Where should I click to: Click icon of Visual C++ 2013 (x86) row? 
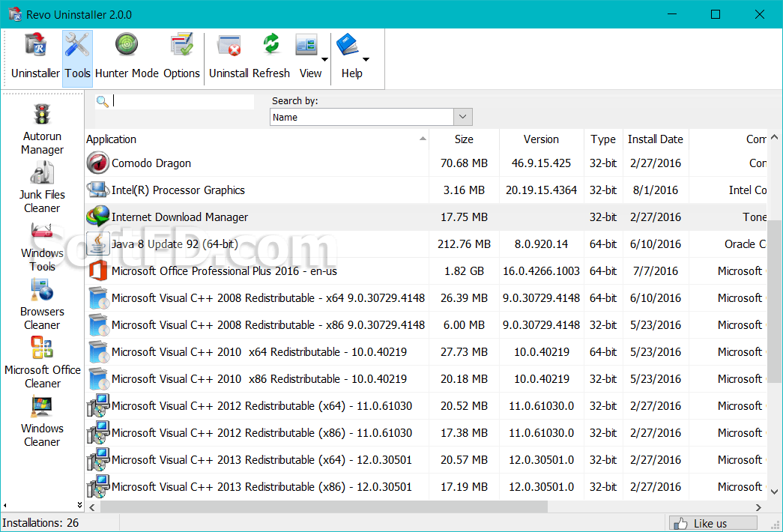click(x=98, y=486)
